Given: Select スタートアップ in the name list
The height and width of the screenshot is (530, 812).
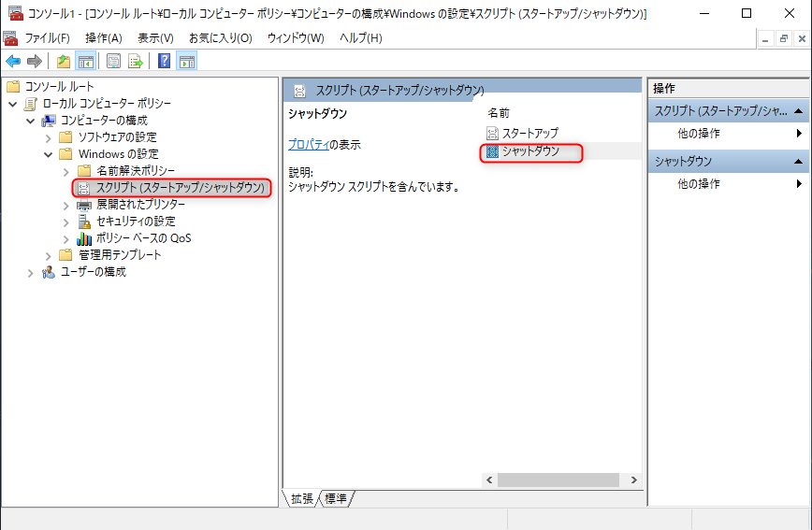Looking at the screenshot, I should click(x=530, y=134).
